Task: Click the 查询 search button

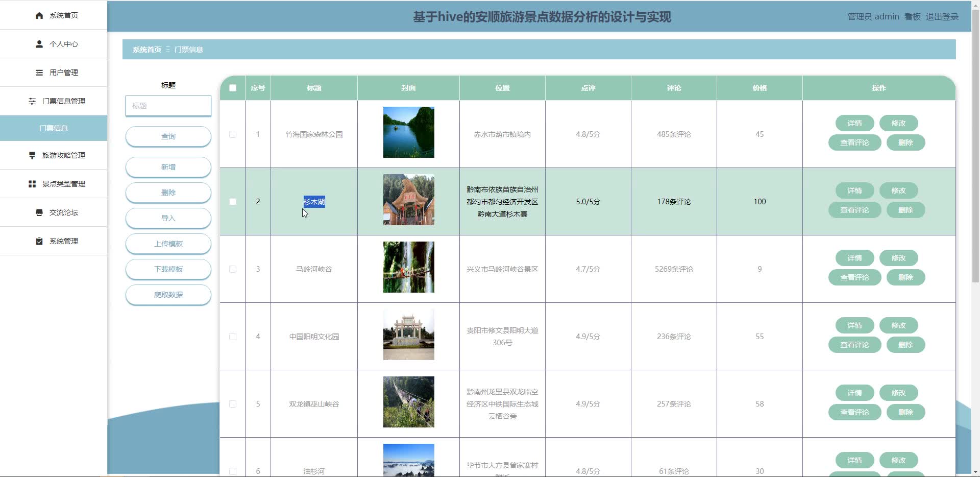Action: 168,136
